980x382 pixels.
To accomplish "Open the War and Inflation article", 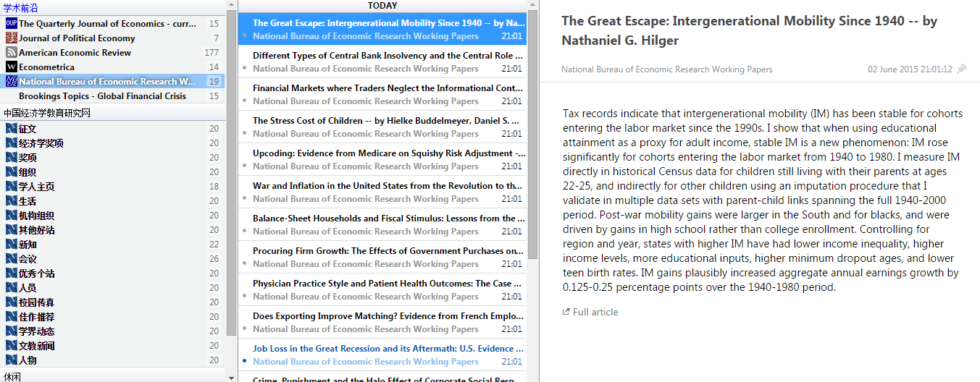I will [382, 186].
